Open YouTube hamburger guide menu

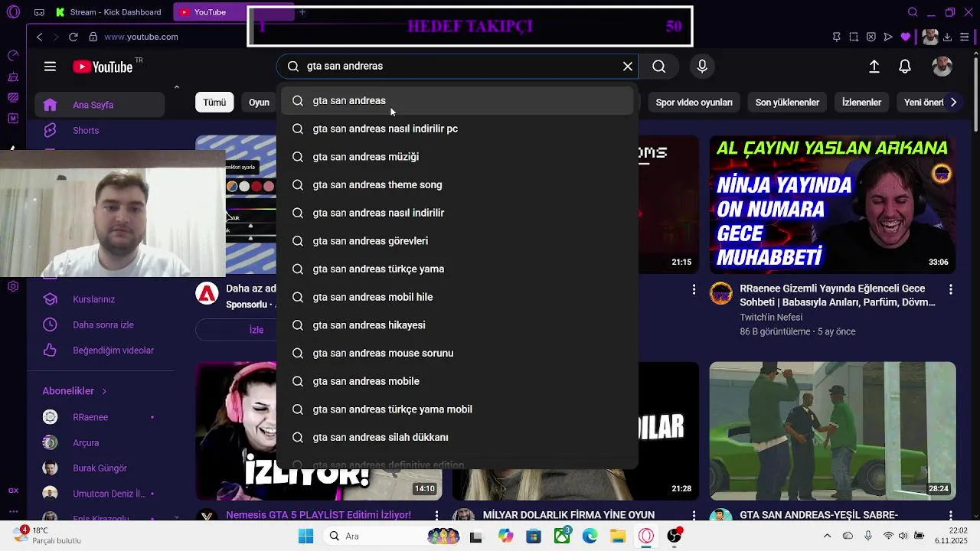(50, 67)
